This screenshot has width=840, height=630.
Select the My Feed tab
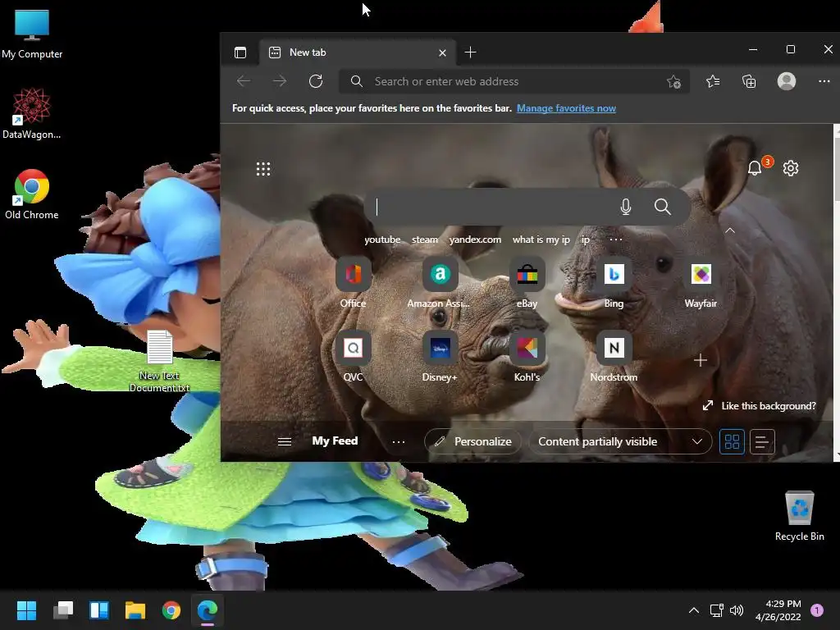[335, 441]
